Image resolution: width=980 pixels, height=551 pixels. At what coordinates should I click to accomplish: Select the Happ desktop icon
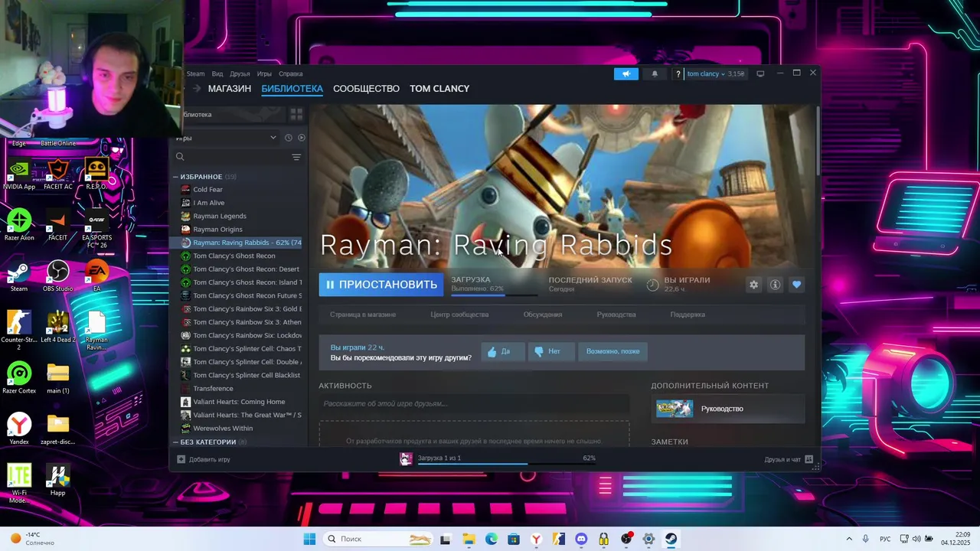57,480
